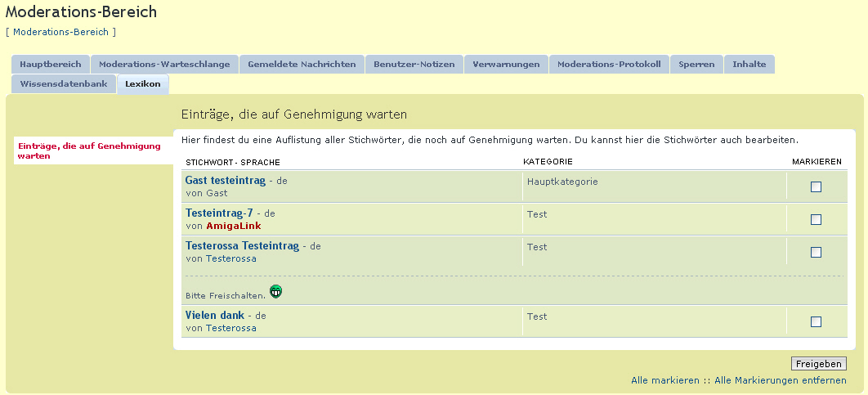Viewport: 868px width, 395px height.
Task: Switch to the Sperren tab
Action: click(696, 64)
